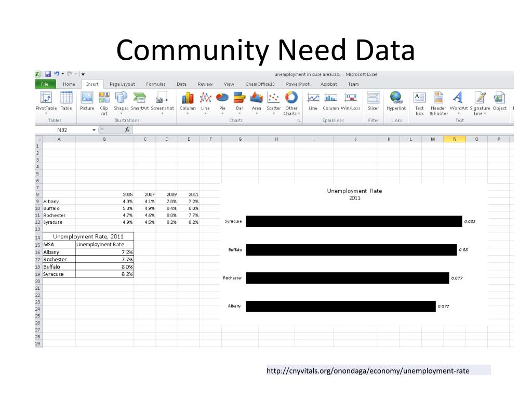Insert a Column sparkline
Viewport: 532px width, 399px height.
tap(330, 101)
